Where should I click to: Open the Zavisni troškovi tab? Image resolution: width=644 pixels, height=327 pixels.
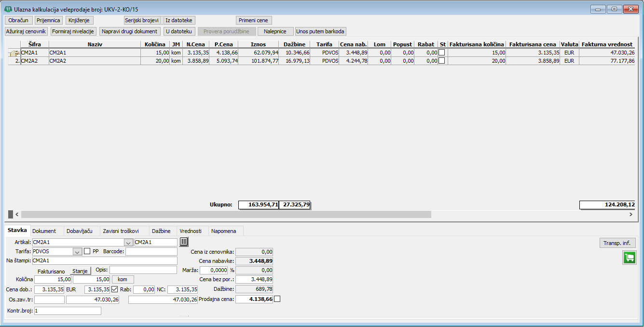point(121,231)
